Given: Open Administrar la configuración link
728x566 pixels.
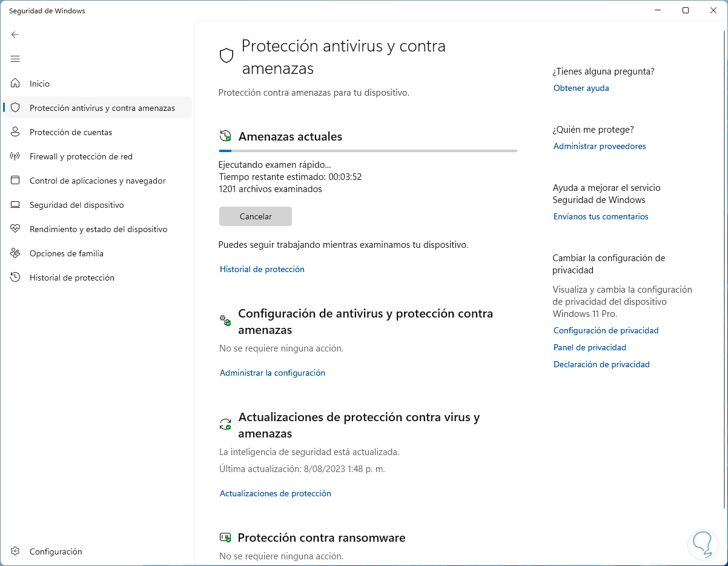Looking at the screenshot, I should pos(273,373).
